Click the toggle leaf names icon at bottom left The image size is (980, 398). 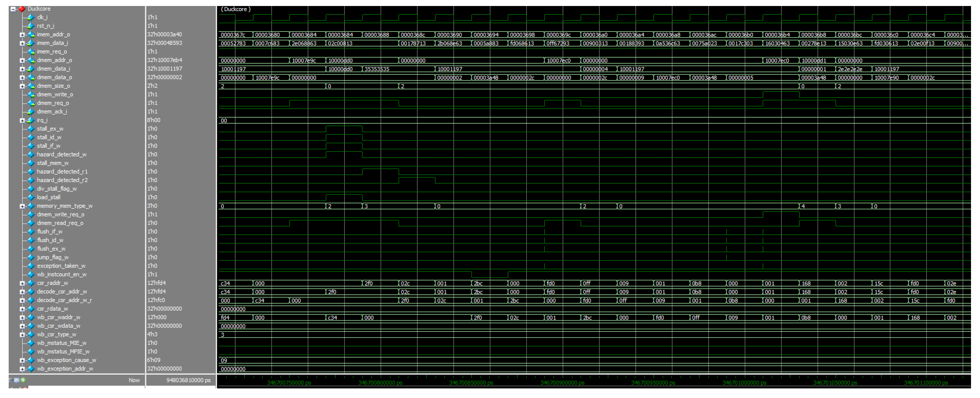(11, 380)
